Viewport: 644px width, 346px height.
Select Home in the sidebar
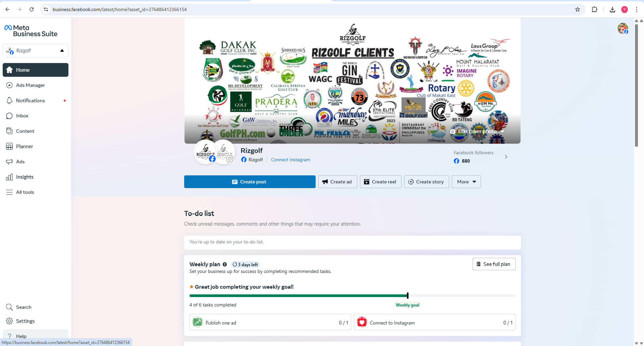coord(36,70)
